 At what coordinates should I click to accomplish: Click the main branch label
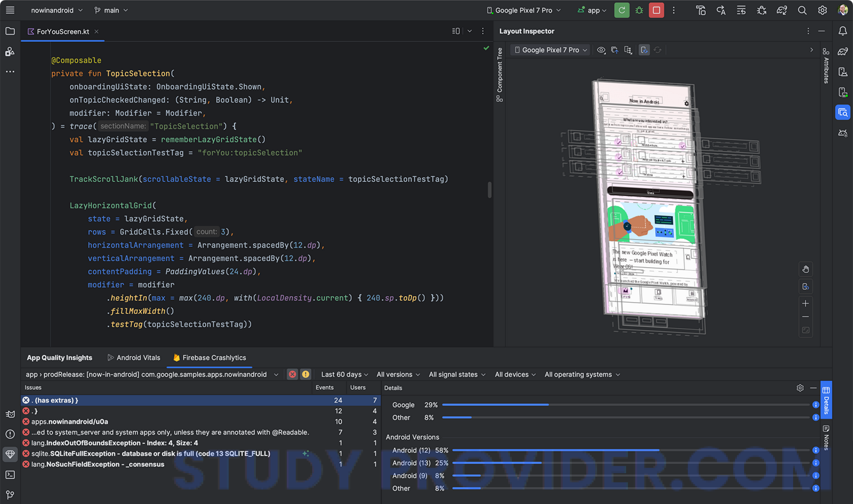coord(110,10)
